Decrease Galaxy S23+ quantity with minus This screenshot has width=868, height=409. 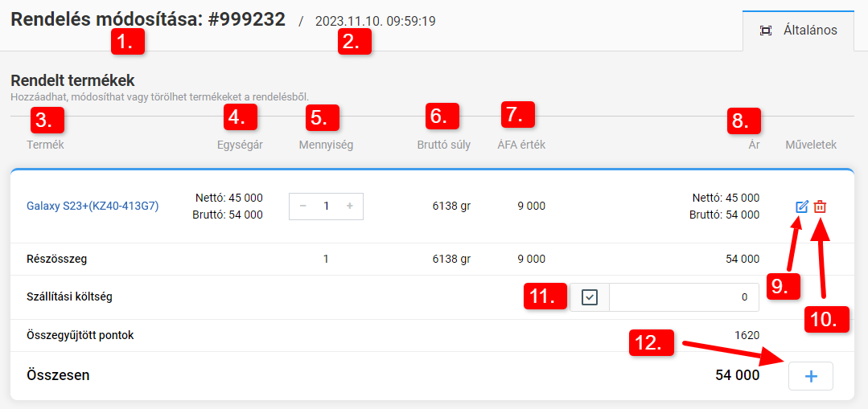(302, 207)
